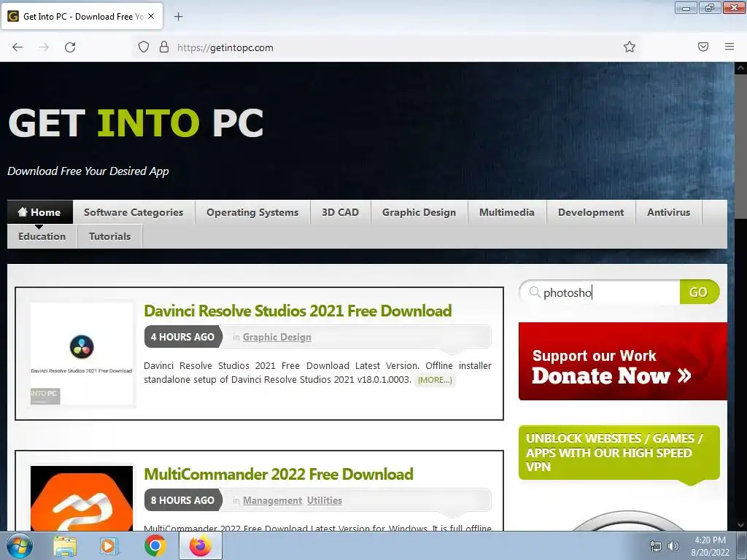Open the Tutorials section
Screen dimensions: 747x560
point(109,237)
